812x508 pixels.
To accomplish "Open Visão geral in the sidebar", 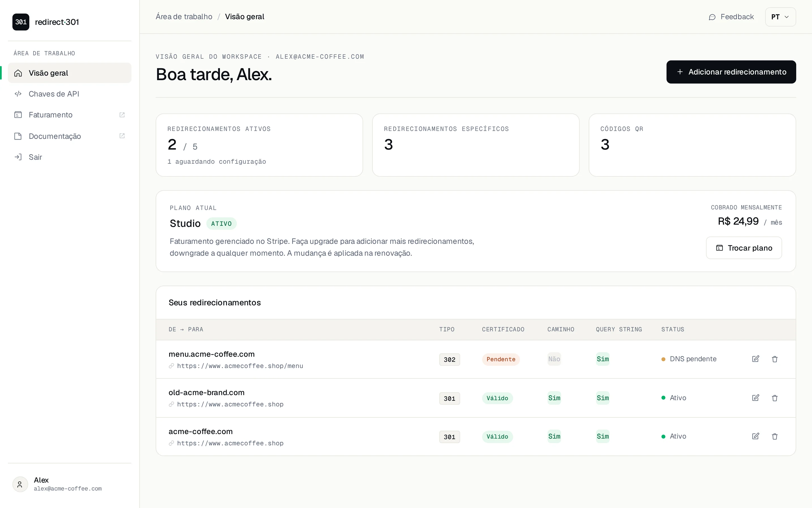I will pyautogui.click(x=70, y=73).
